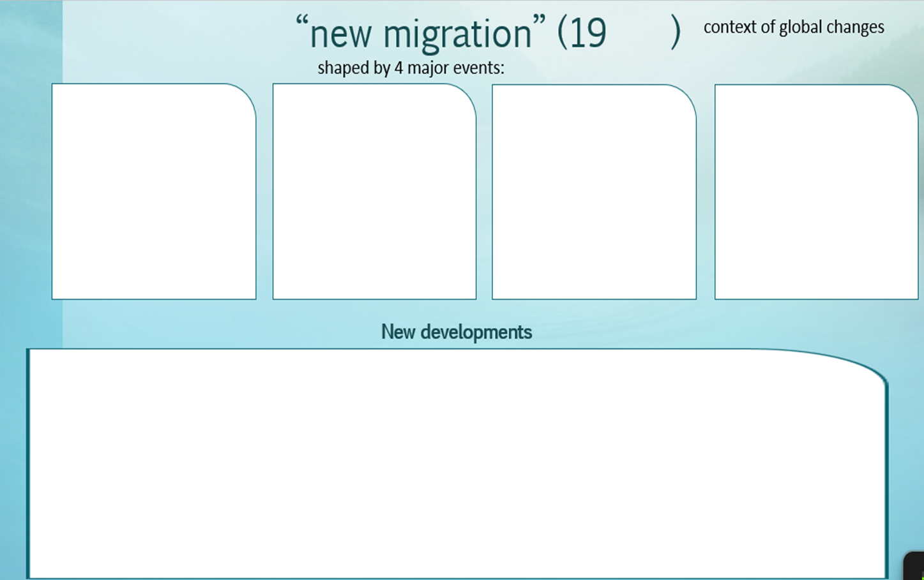The height and width of the screenshot is (580, 924).
Task: Click the blank gap after "(19"
Action: point(637,33)
